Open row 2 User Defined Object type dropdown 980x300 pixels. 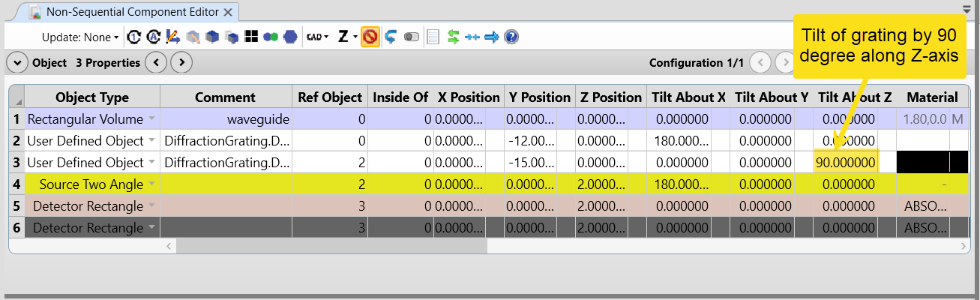click(151, 140)
